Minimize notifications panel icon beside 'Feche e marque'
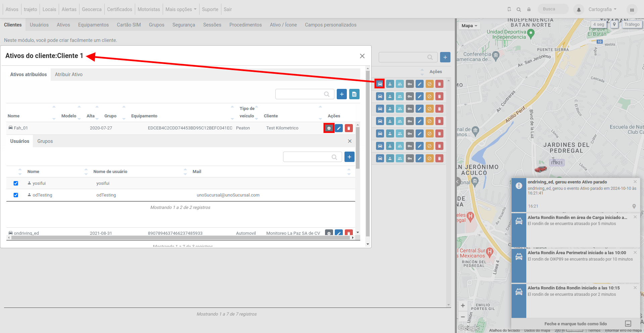The width and height of the screenshot is (644, 333). coord(628,324)
